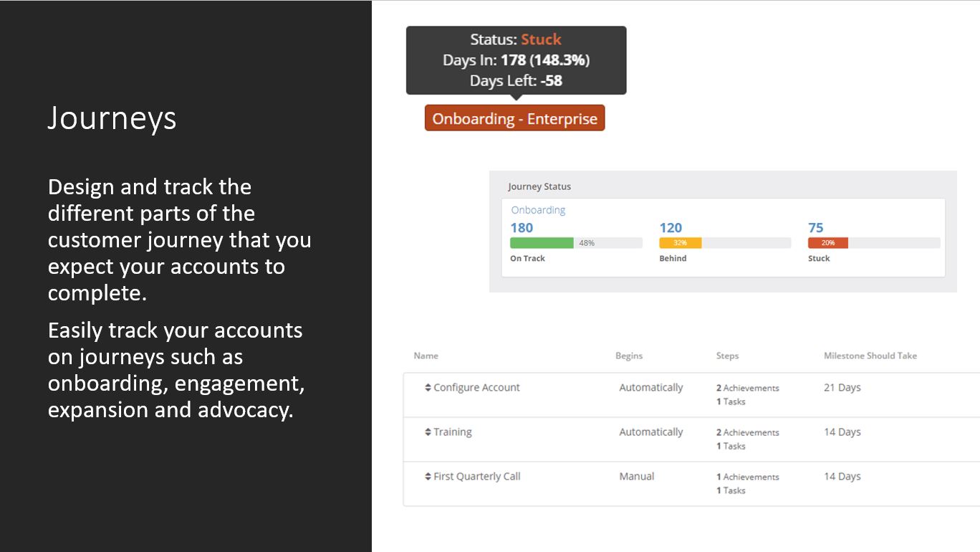
Task: Click Automatically in the Training row
Action: point(651,432)
